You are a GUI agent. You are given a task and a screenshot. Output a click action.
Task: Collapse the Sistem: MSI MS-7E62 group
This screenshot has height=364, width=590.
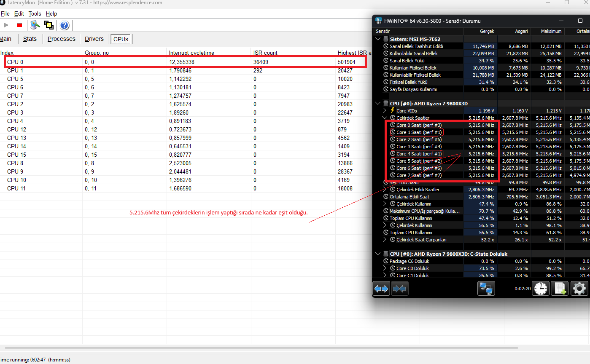click(378, 39)
